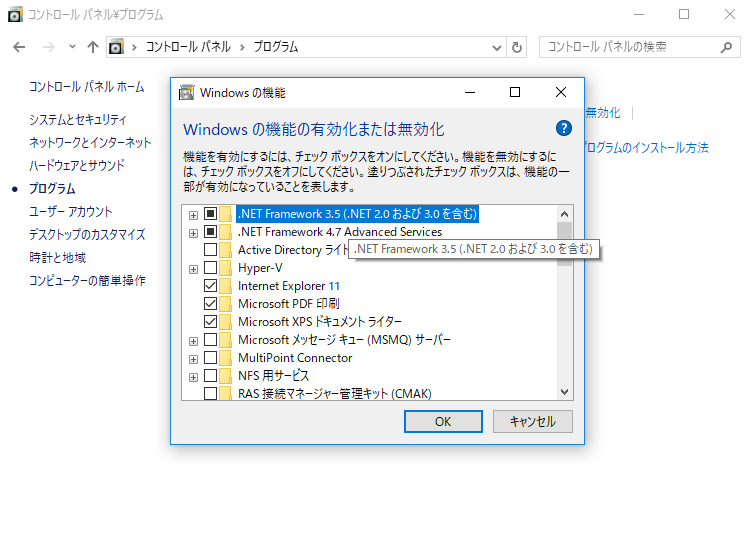The width and height of the screenshot is (753, 536).
Task: Select MultiPoint Connector row text
Action: coord(295,358)
